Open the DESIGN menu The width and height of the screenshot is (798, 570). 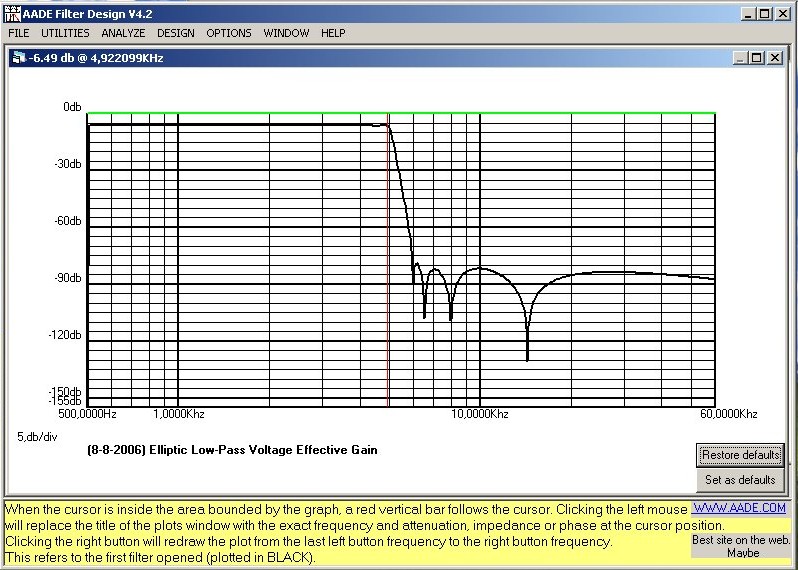(176, 33)
